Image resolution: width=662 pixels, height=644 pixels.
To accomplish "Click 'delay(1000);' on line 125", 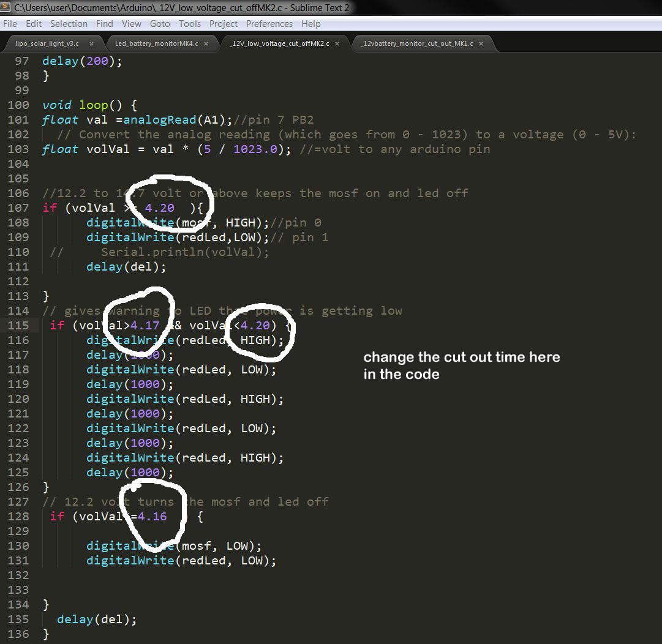I will (x=130, y=472).
